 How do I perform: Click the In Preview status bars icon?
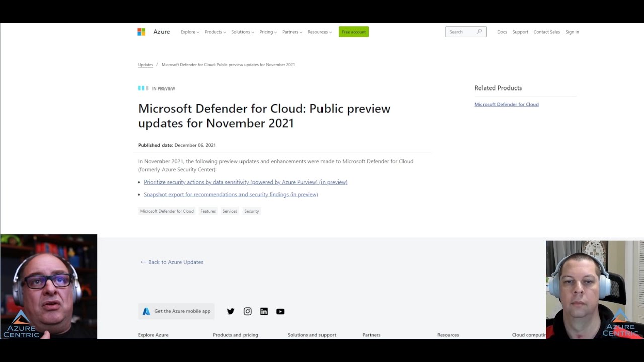click(x=143, y=88)
